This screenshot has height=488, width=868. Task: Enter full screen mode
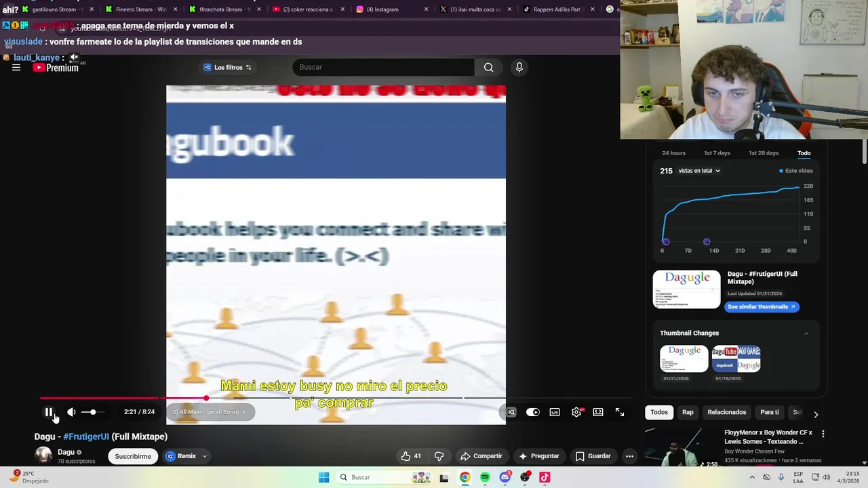point(620,412)
